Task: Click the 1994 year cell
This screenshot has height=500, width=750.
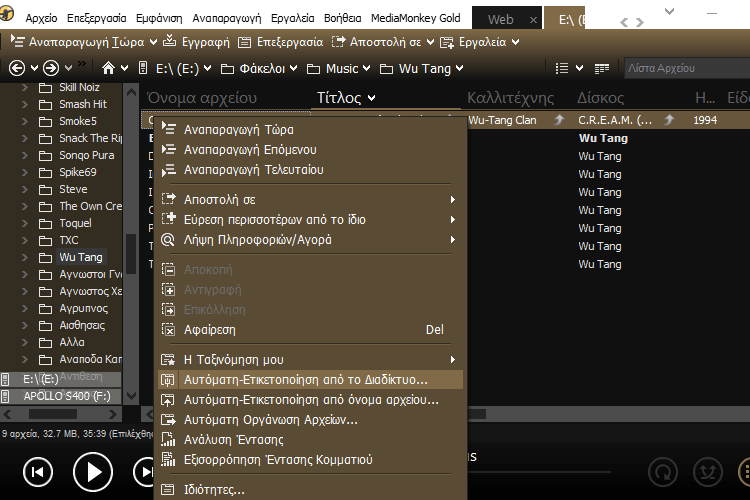Action: (x=705, y=120)
